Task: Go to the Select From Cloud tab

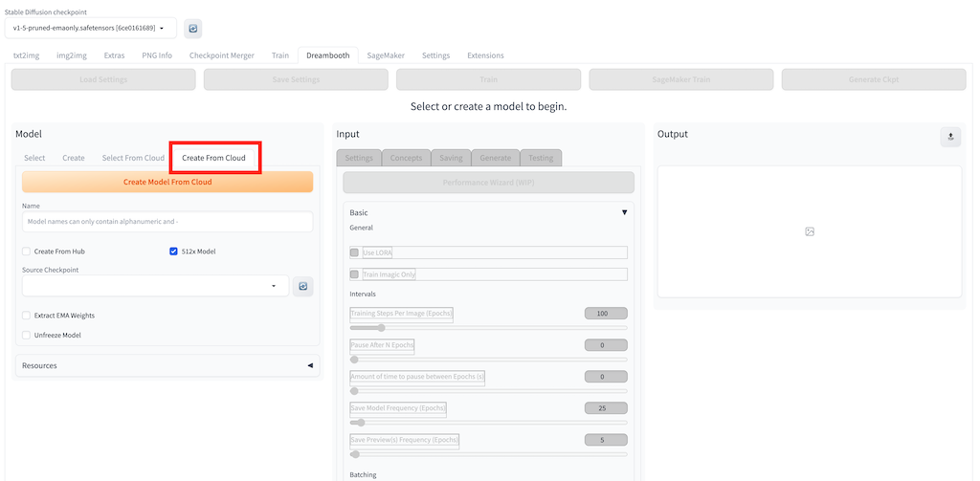Action: tap(133, 158)
